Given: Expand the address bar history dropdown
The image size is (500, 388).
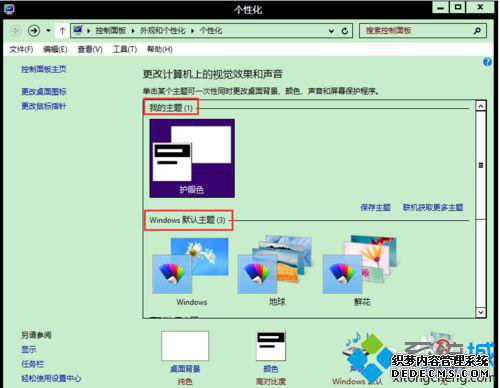Looking at the screenshot, I should pyautogui.click(x=331, y=31).
